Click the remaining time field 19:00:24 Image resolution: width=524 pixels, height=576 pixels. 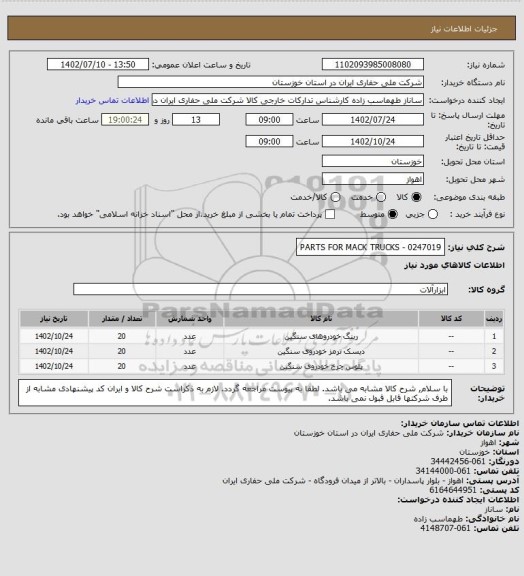125,120
